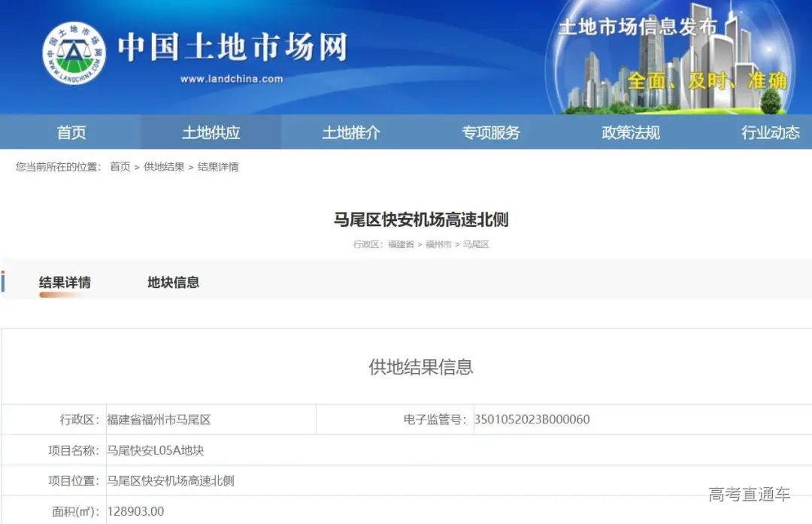Click 马尾区 in the region breadcrumb

coord(476,244)
